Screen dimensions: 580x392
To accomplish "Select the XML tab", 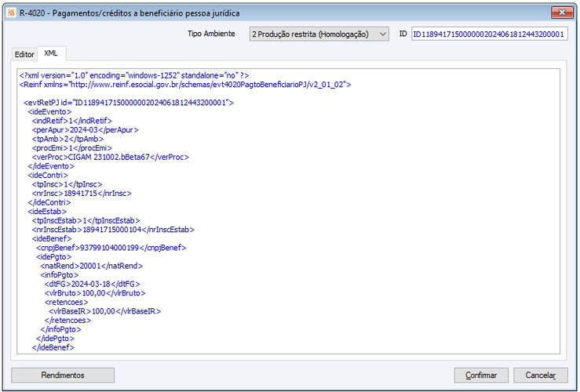I will pos(51,53).
